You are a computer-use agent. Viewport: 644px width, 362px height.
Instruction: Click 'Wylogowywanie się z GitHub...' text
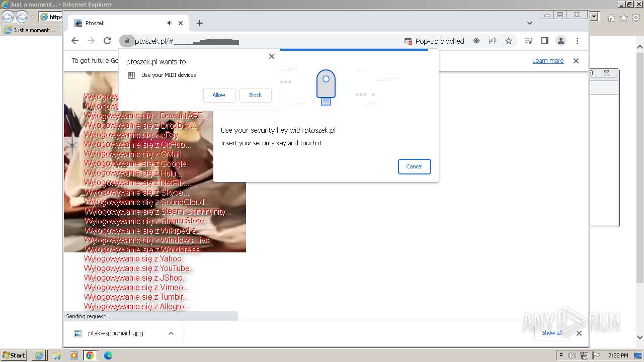[x=138, y=145]
